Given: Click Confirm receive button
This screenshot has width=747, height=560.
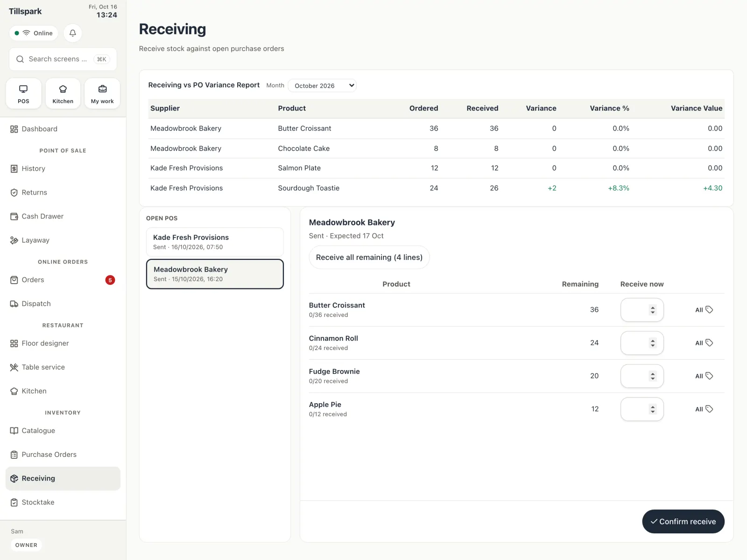Looking at the screenshot, I should point(683,521).
